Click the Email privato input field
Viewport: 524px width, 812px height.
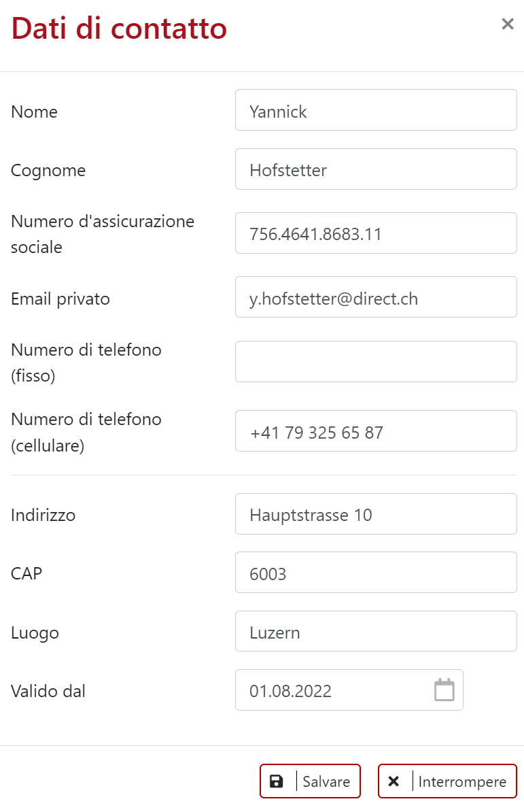click(375, 297)
